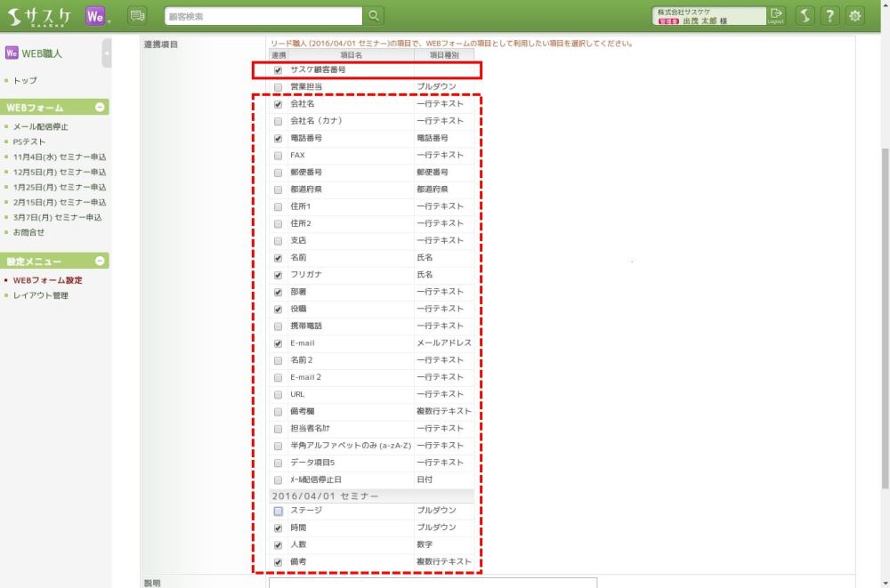
Task: Collapse the 設定メニュー section
Action: [x=101, y=262]
